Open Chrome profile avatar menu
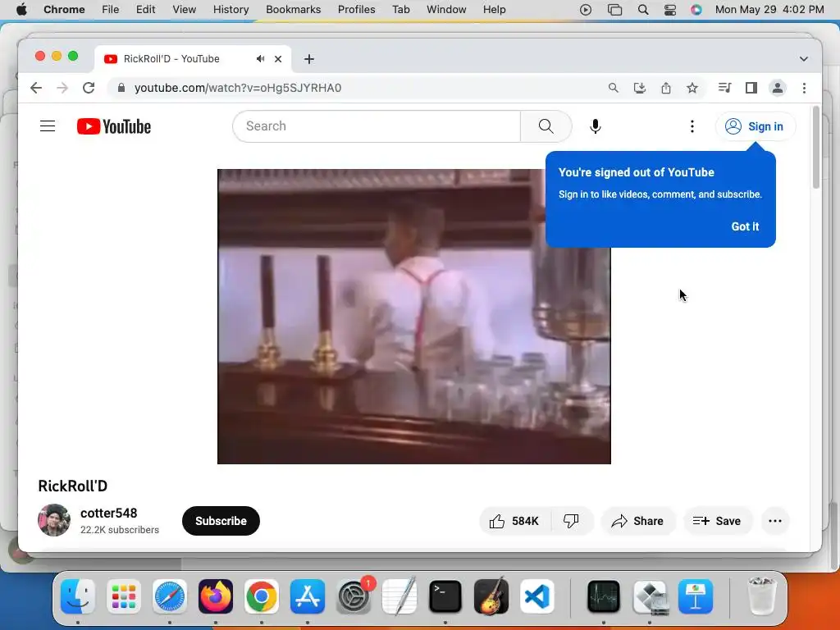 (778, 88)
